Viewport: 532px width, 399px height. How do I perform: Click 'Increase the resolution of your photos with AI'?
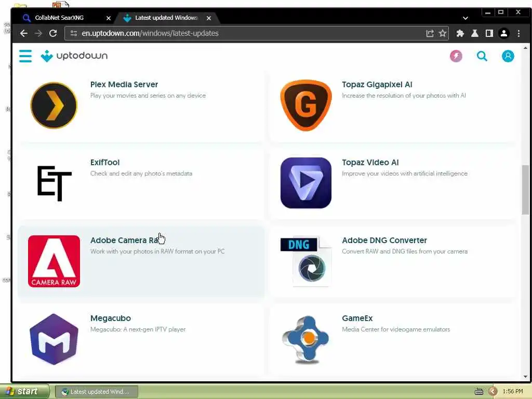point(404,96)
